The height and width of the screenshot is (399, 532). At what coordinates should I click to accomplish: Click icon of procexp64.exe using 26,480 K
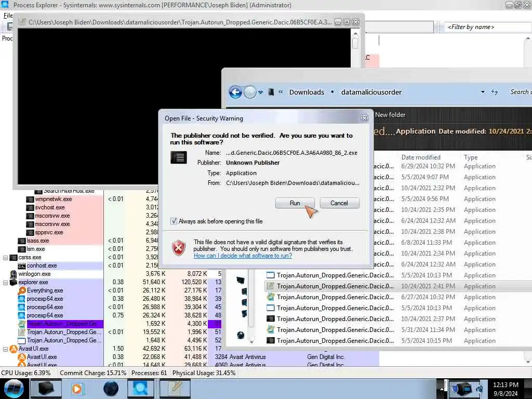(x=22, y=299)
